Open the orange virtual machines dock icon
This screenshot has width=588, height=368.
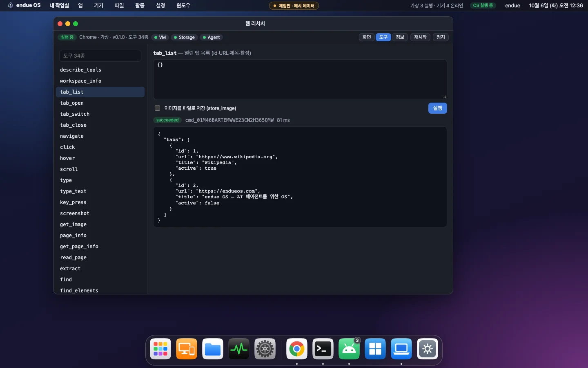pos(187,349)
